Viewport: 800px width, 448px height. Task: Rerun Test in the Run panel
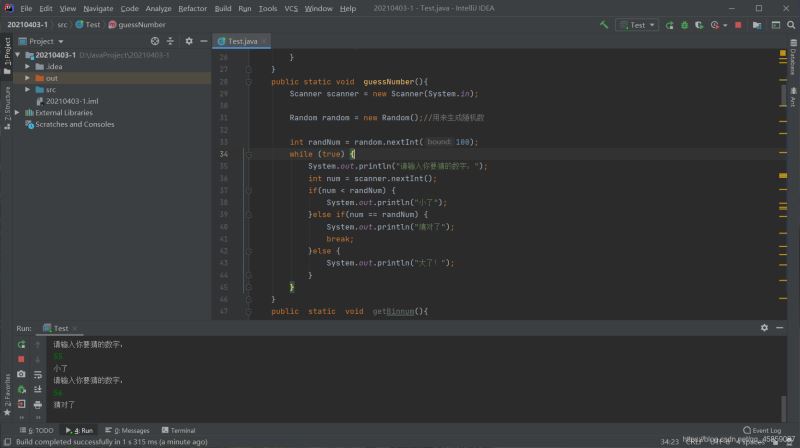pos(21,344)
